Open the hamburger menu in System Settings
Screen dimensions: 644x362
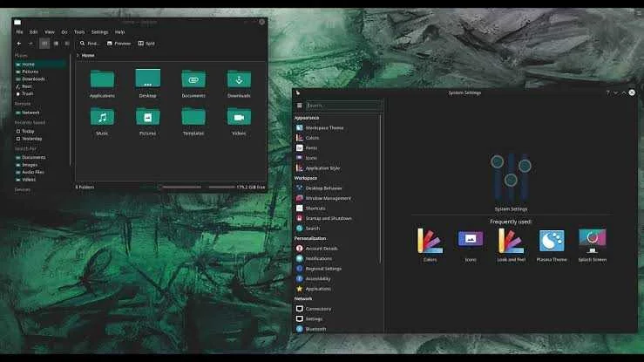coord(300,106)
